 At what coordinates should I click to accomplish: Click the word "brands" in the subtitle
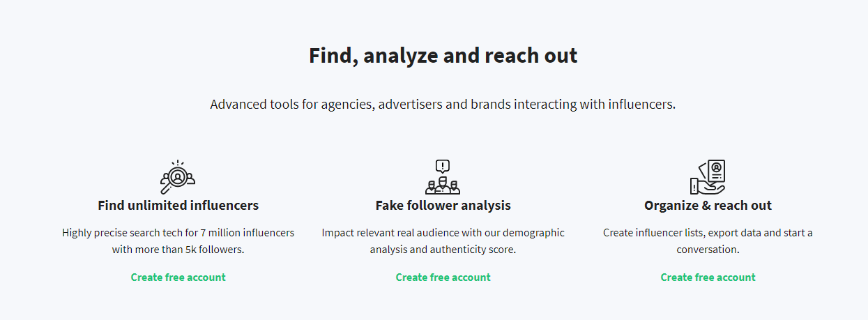pyautogui.click(x=491, y=105)
